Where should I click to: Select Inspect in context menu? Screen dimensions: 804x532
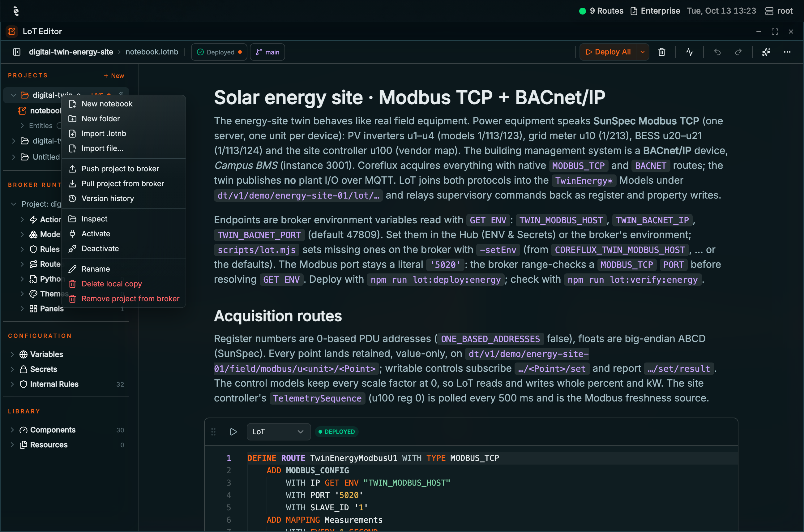click(x=124, y=219)
